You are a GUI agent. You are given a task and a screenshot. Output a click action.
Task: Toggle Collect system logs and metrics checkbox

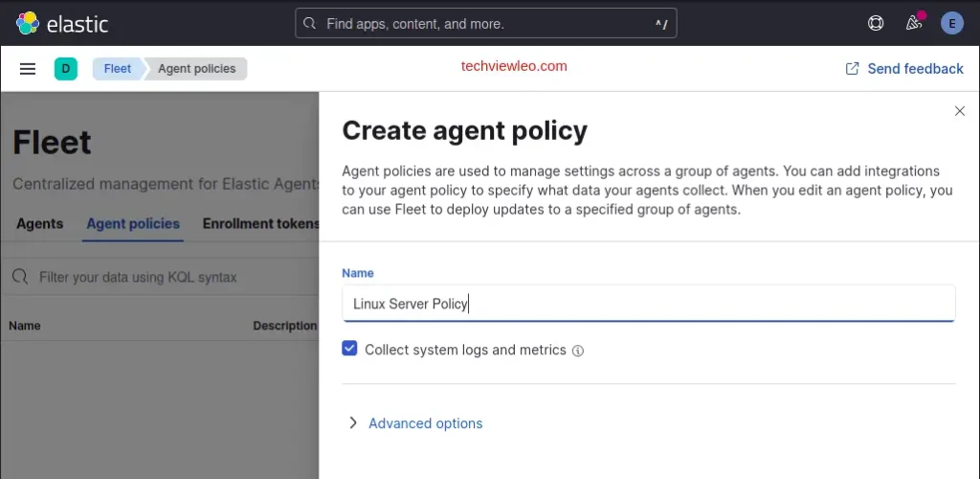[350, 350]
